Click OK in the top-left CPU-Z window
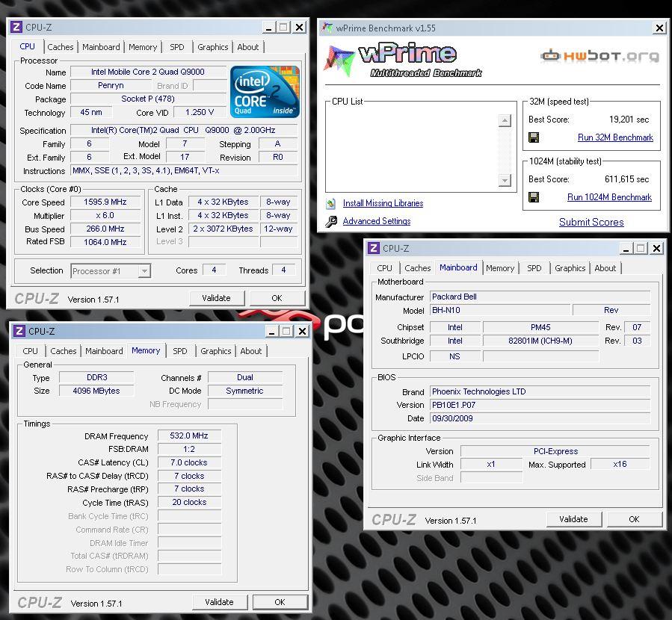Viewport: 672px width, 620px height. 277,298
